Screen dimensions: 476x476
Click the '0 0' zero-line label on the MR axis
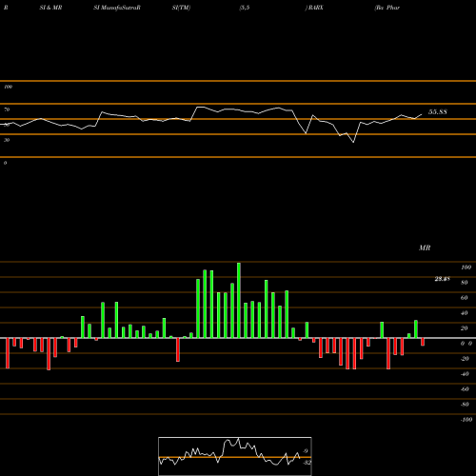click(466, 344)
